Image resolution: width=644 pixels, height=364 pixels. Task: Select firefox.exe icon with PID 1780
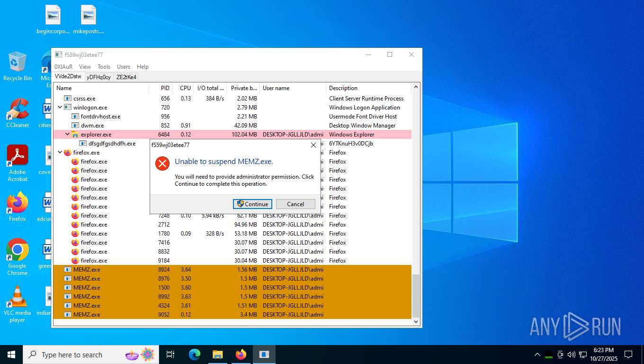pyautogui.click(x=75, y=234)
